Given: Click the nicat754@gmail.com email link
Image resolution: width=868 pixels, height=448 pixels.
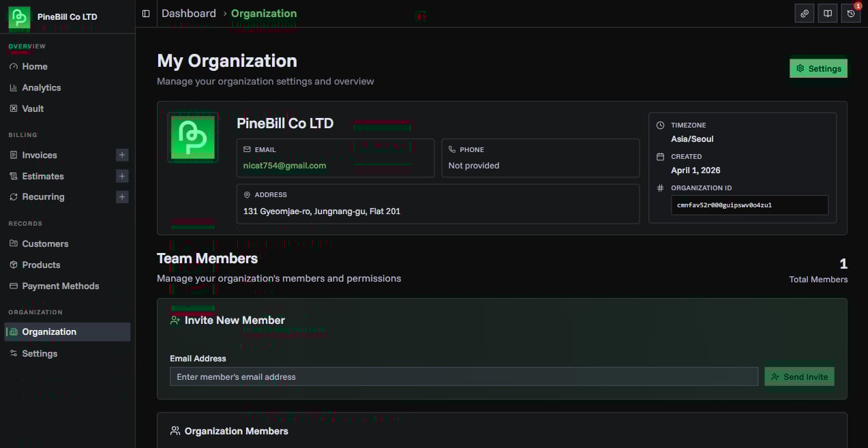Looking at the screenshot, I should pos(284,165).
